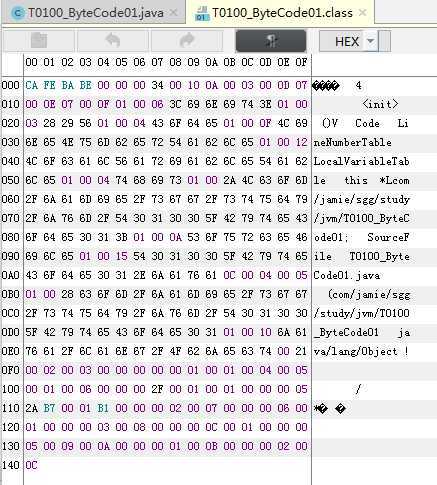Select the 12 byte in row 030
437x485 pixels.
(301, 142)
